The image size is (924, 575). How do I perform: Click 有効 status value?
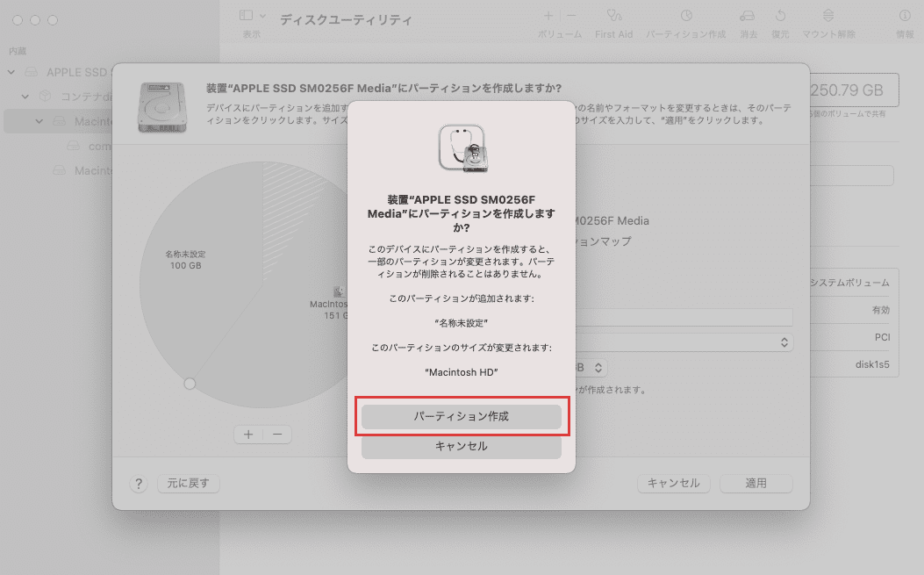pyautogui.click(x=881, y=310)
